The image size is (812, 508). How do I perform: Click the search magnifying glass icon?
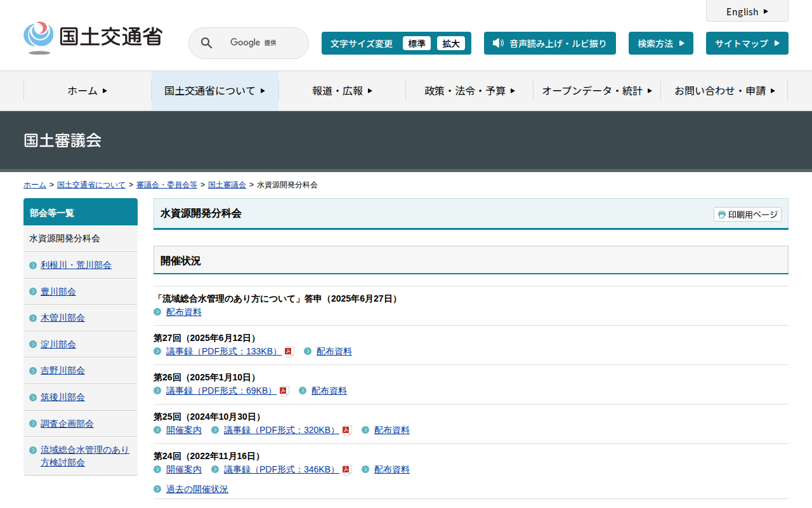point(206,43)
